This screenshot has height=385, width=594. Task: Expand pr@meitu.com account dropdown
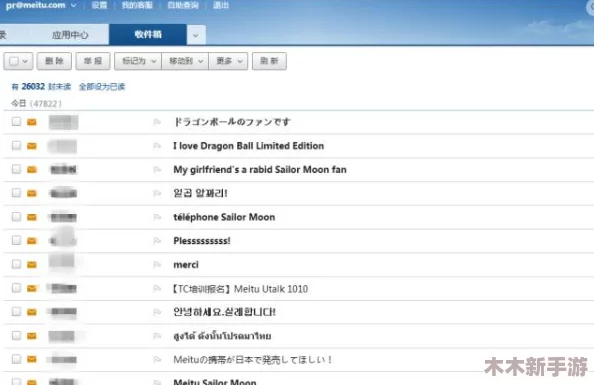74,5
